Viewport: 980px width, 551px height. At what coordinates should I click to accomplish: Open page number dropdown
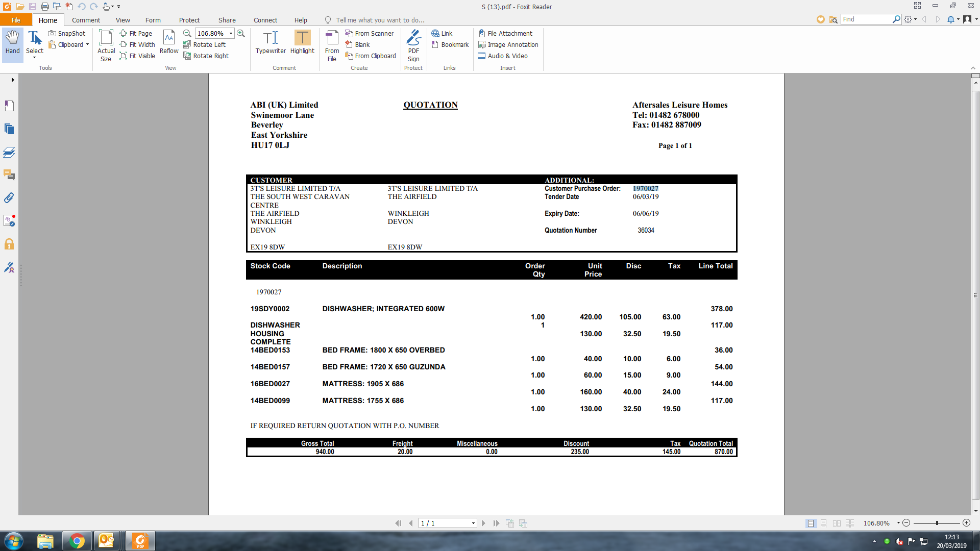click(x=473, y=523)
